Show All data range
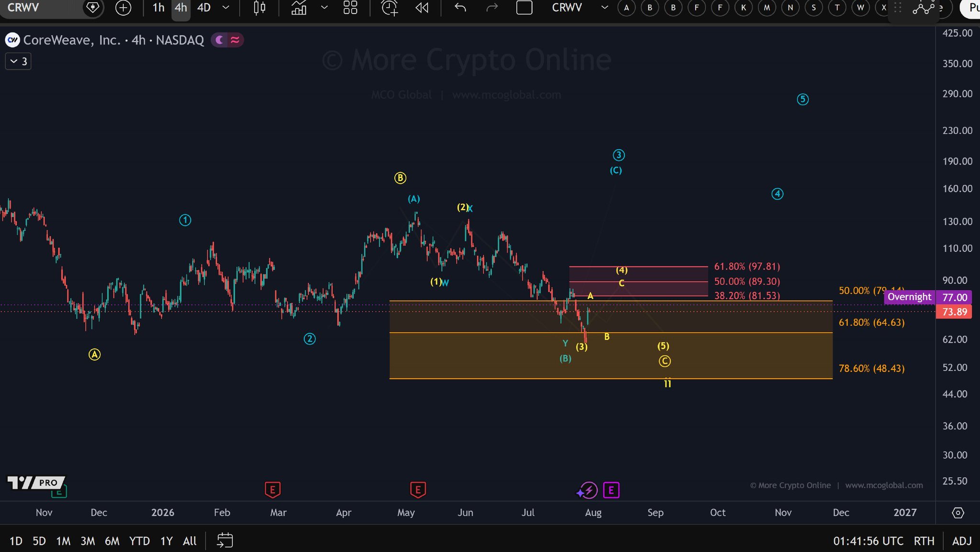 (190, 541)
